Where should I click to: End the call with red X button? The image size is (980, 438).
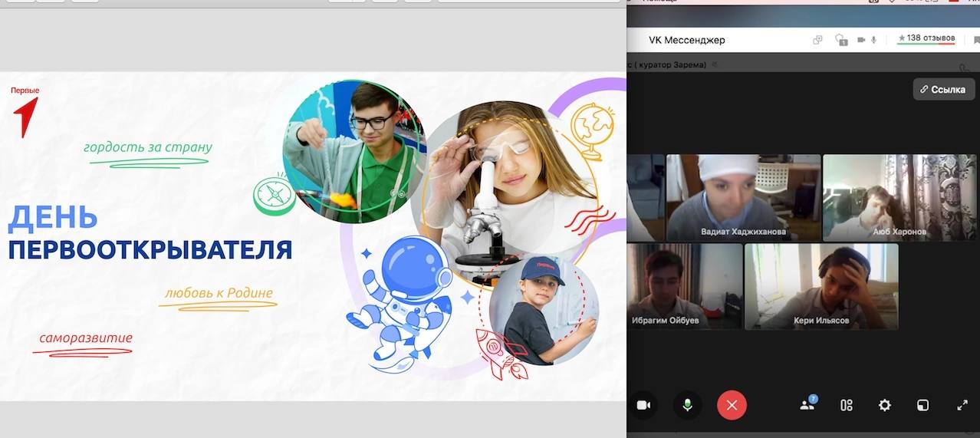(x=732, y=405)
